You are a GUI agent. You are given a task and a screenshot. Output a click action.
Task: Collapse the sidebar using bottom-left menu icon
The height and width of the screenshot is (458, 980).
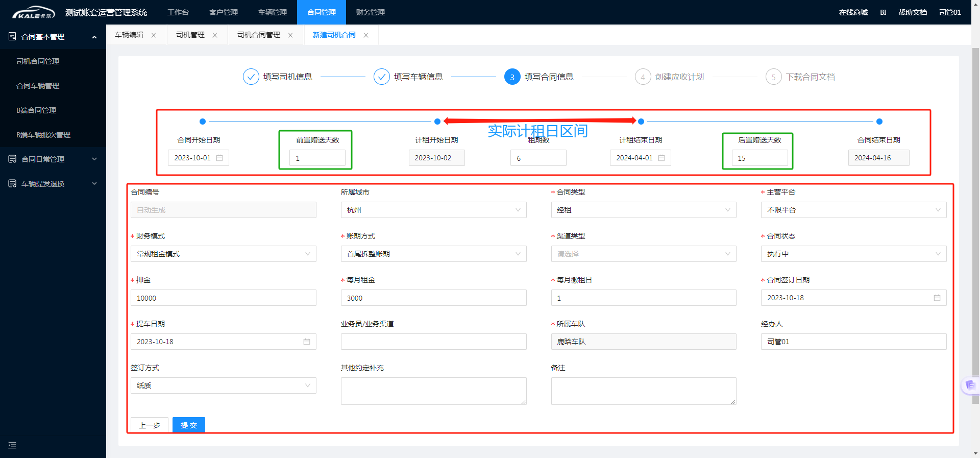tap(12, 445)
